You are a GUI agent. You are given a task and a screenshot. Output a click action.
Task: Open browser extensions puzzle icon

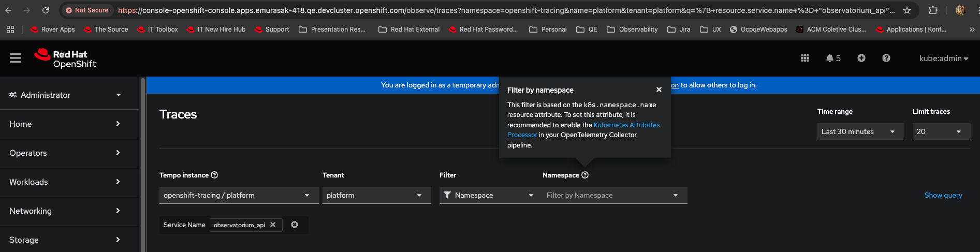933,10
